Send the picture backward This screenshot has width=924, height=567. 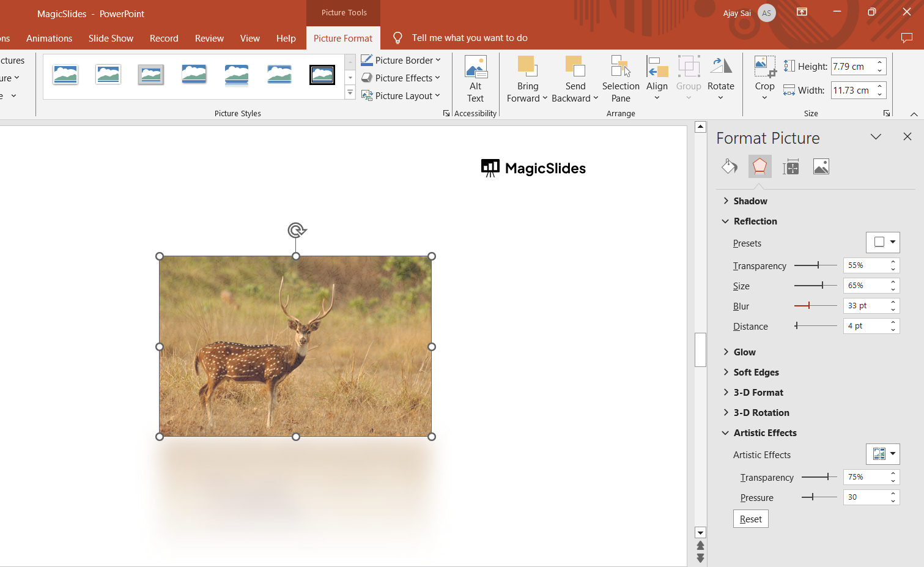pyautogui.click(x=574, y=78)
